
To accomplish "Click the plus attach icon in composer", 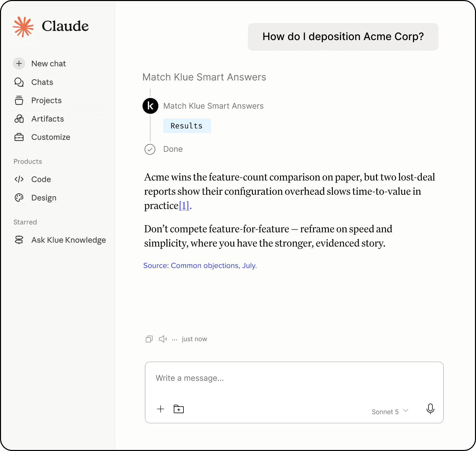I will click(161, 409).
